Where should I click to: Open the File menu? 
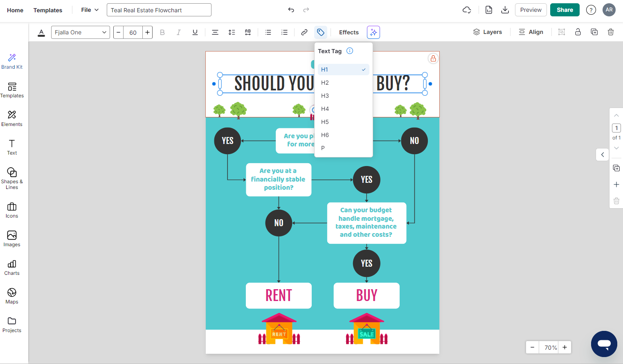(90, 10)
